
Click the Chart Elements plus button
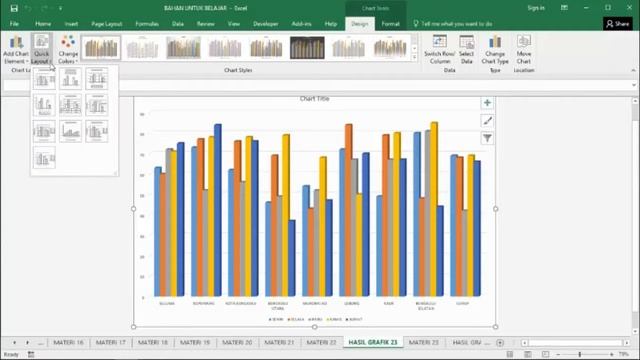(487, 103)
